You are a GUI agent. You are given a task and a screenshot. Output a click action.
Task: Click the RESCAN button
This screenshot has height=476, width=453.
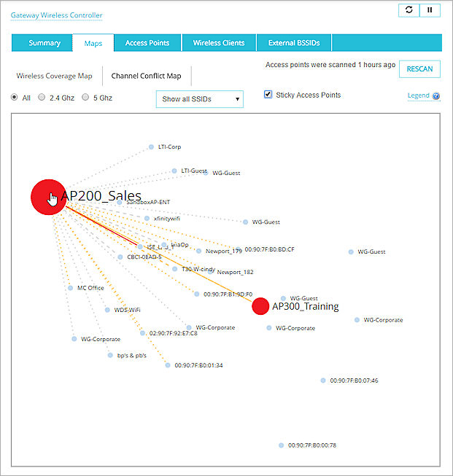pos(419,69)
